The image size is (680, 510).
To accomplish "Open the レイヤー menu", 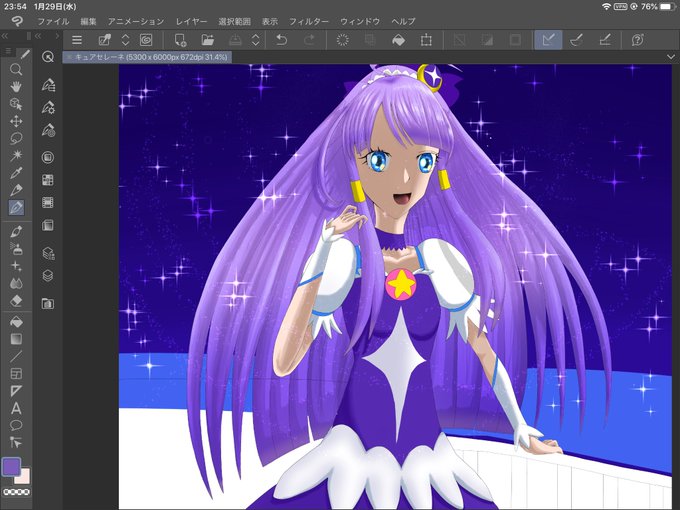I will pos(191,21).
